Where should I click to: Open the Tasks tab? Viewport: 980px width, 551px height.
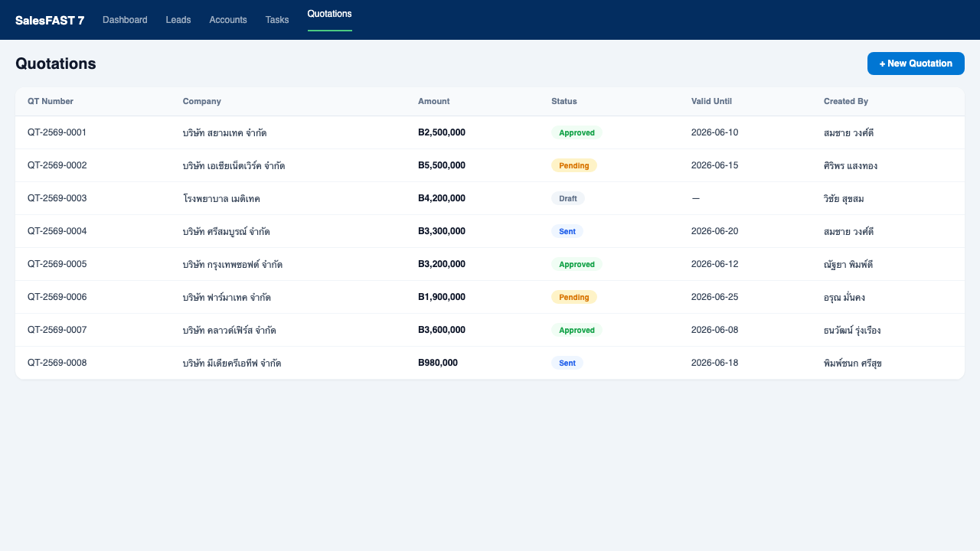(x=277, y=20)
